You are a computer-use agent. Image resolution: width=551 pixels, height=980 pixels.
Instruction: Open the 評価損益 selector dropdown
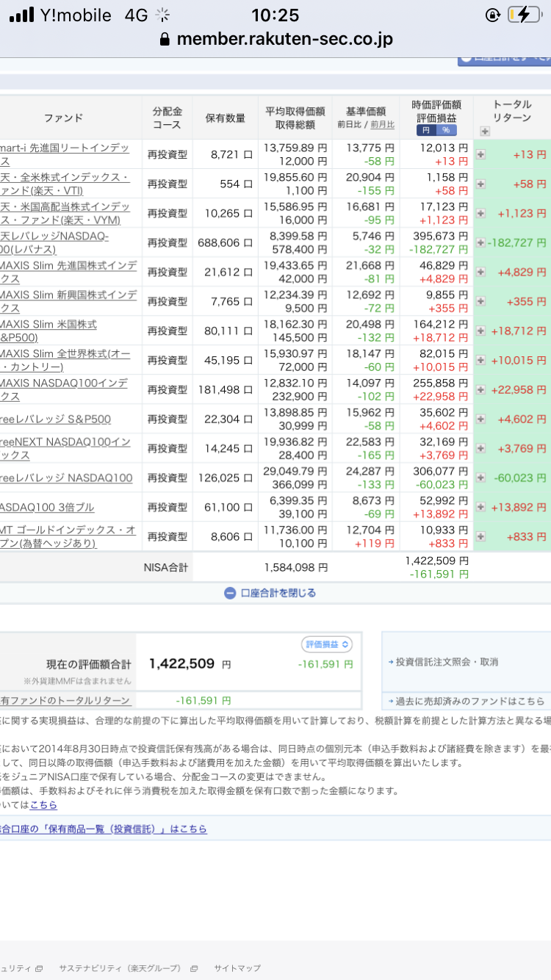coord(327,644)
